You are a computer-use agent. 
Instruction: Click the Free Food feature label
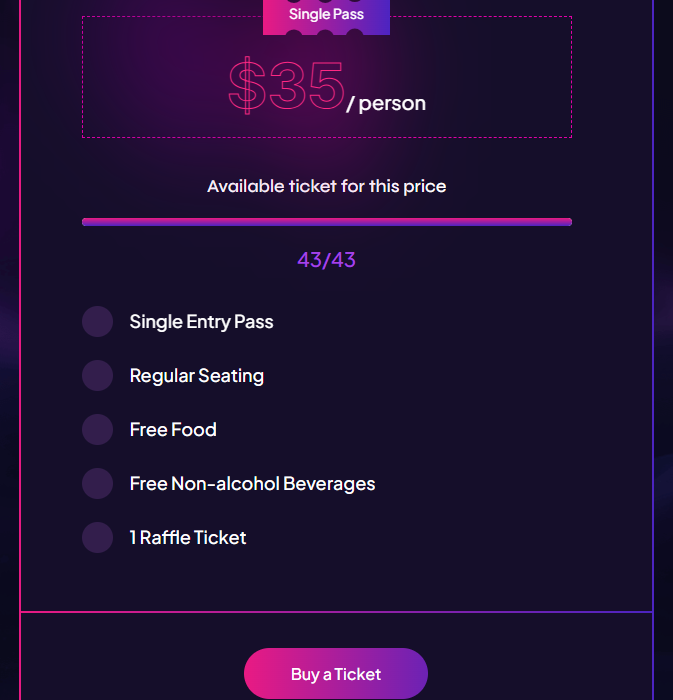coord(173,430)
